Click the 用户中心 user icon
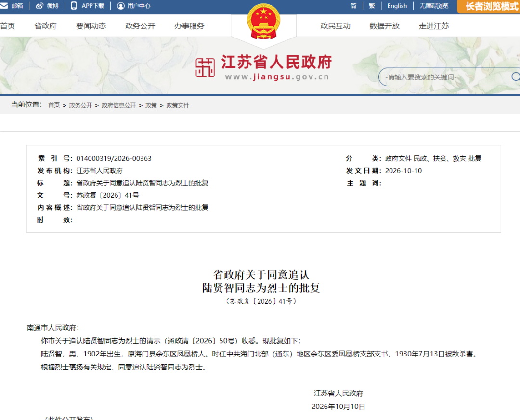 click(x=121, y=6)
